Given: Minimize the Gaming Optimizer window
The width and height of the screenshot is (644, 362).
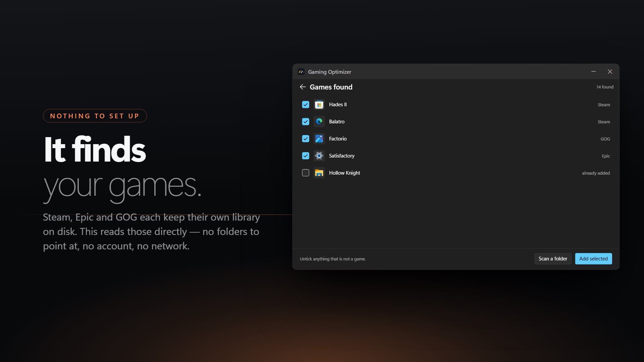Looking at the screenshot, I should [x=594, y=72].
